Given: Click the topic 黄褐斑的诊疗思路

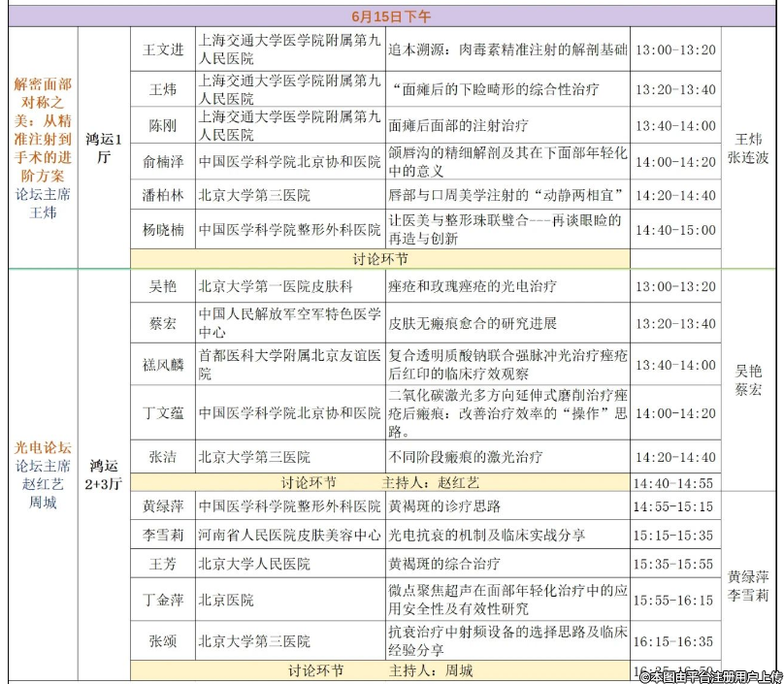Looking at the screenshot, I should 444,506.
